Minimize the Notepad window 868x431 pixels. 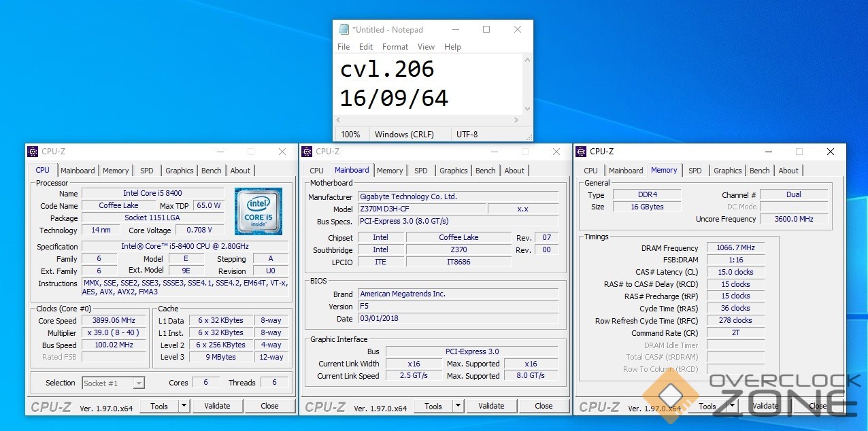click(x=455, y=29)
